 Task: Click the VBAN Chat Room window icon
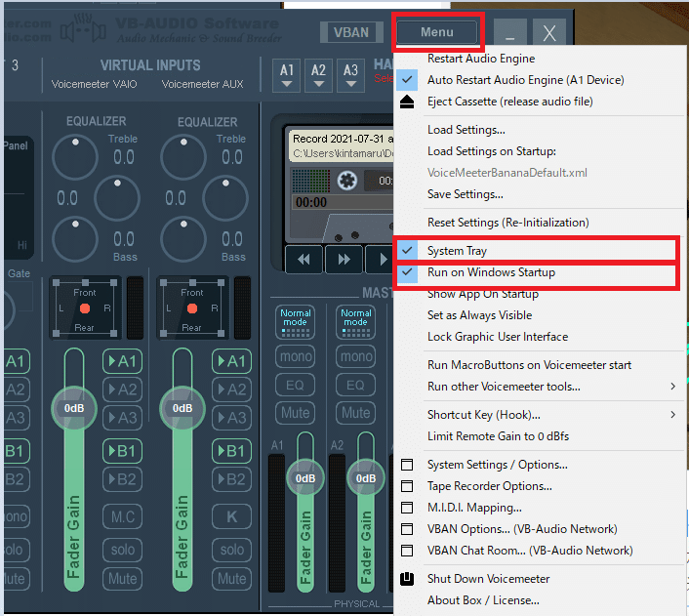(407, 551)
